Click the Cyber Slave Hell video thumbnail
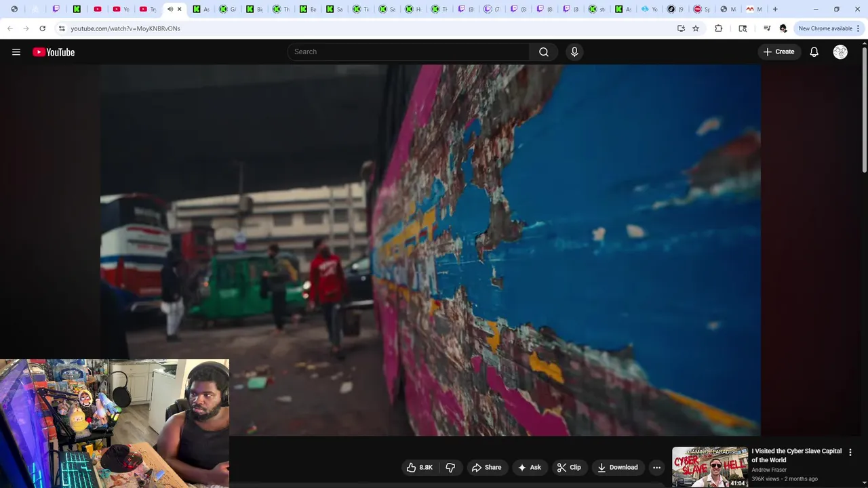This screenshot has width=868, height=488. pyautogui.click(x=709, y=467)
